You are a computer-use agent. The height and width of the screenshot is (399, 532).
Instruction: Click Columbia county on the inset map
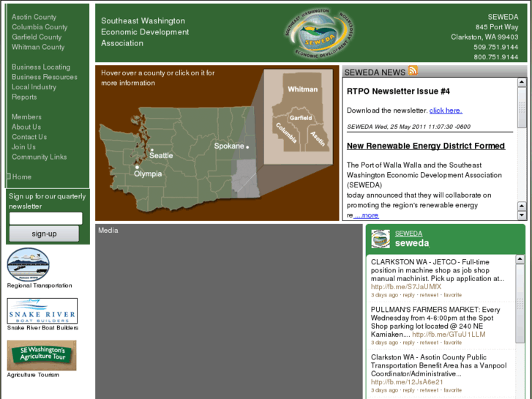tap(286, 133)
